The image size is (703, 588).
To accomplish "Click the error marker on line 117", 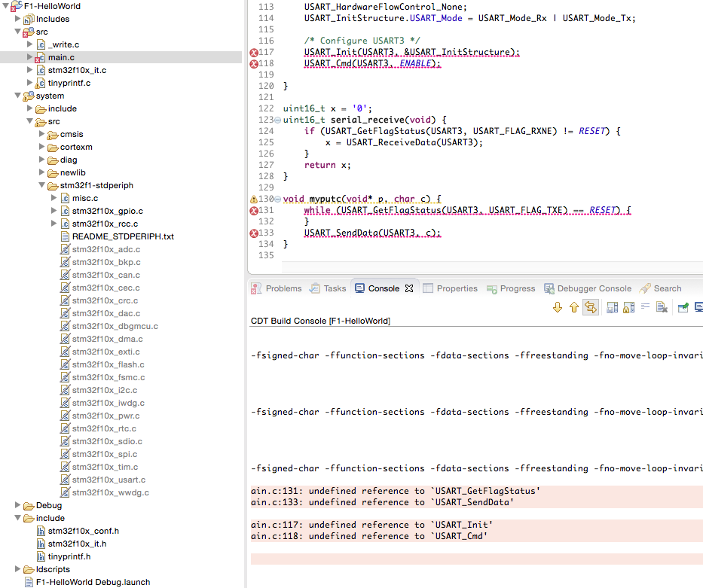I will (x=254, y=53).
